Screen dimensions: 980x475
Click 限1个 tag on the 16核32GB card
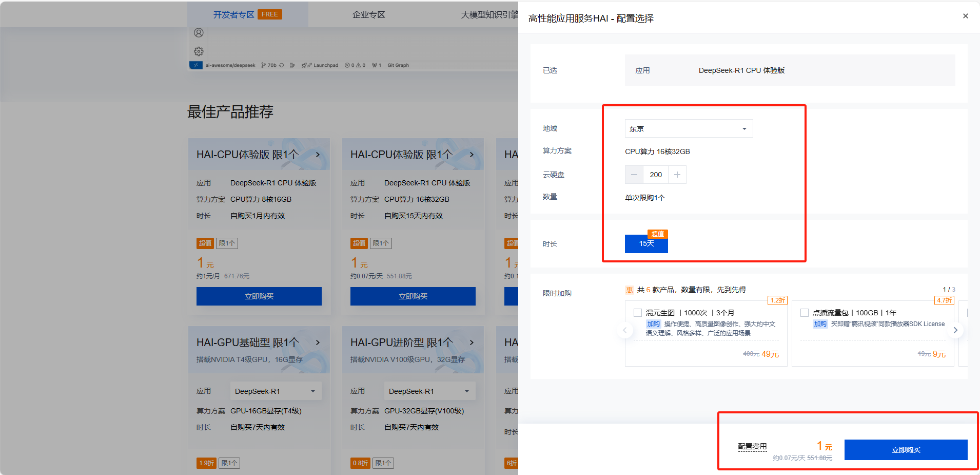pos(381,243)
